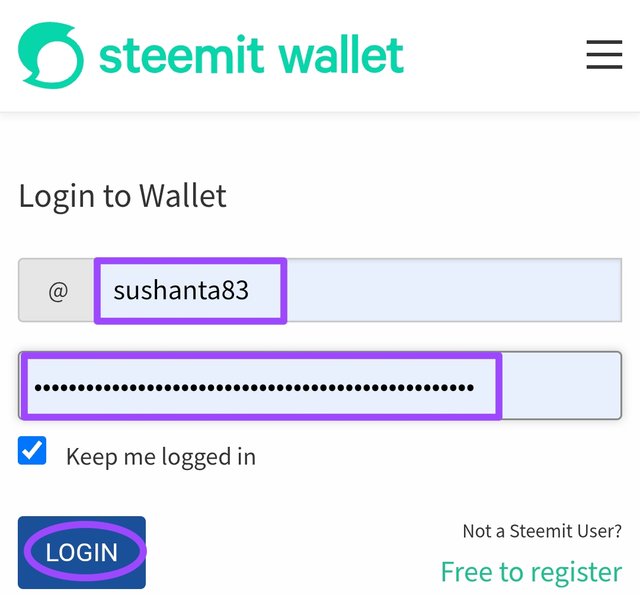Click empty space in the username field
The height and width of the screenshot is (595, 640).
(x=450, y=291)
